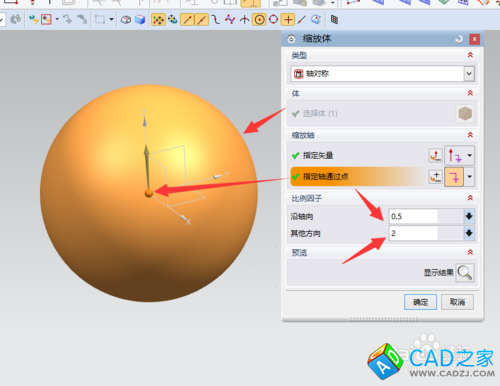The height and width of the screenshot is (386, 500).
Task: Toggle the enable snap points icon
Action: 158,20
